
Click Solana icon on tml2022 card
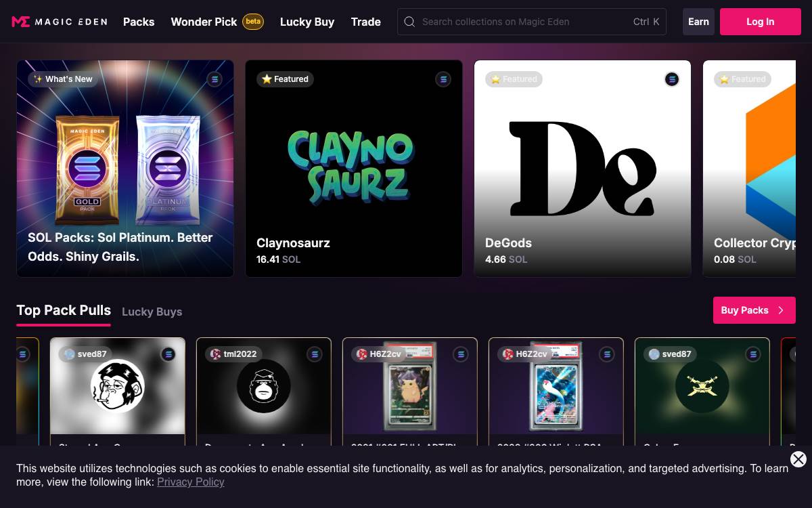[x=315, y=354]
